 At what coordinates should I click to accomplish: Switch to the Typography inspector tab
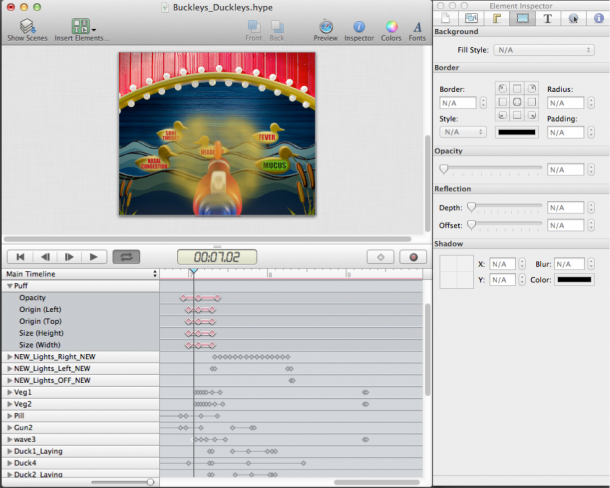[547, 18]
